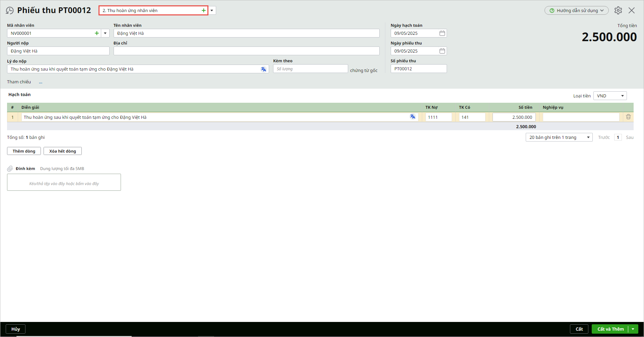Expand Mã nhân viên dropdown list
Screen dimensions: 644x337
(x=105, y=33)
